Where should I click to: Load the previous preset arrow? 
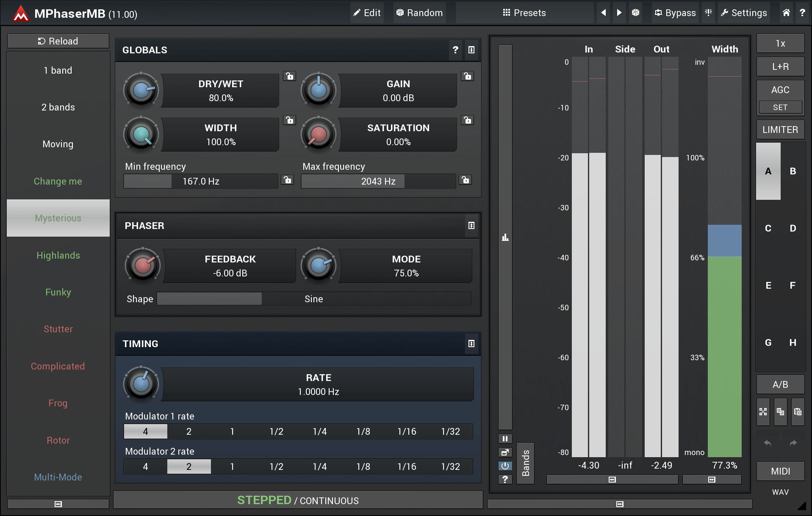click(x=604, y=13)
